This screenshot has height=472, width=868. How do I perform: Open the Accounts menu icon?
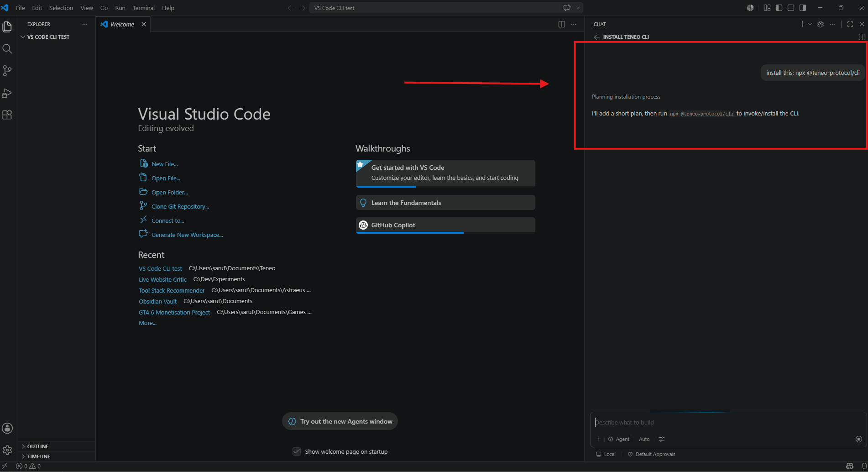tap(7, 428)
